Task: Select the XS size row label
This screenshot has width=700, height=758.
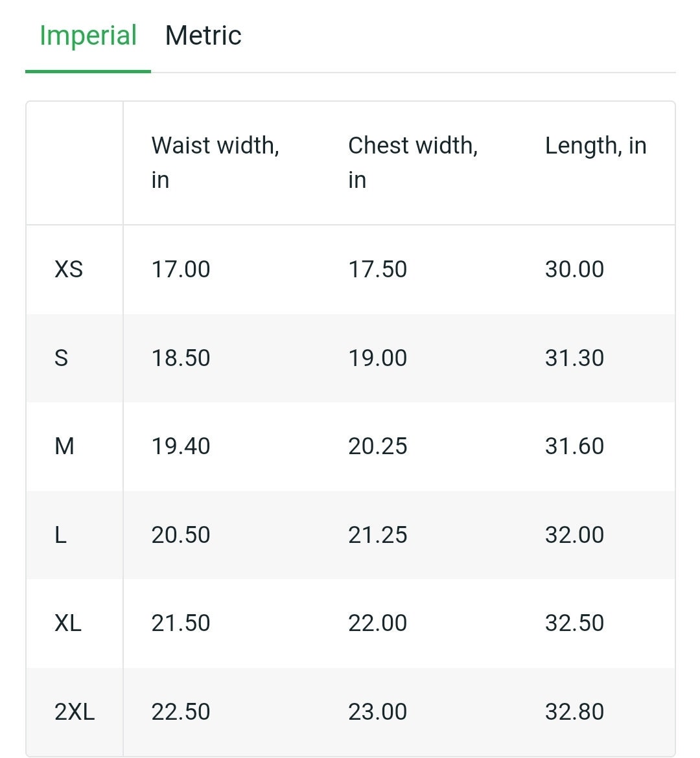Action: click(69, 270)
